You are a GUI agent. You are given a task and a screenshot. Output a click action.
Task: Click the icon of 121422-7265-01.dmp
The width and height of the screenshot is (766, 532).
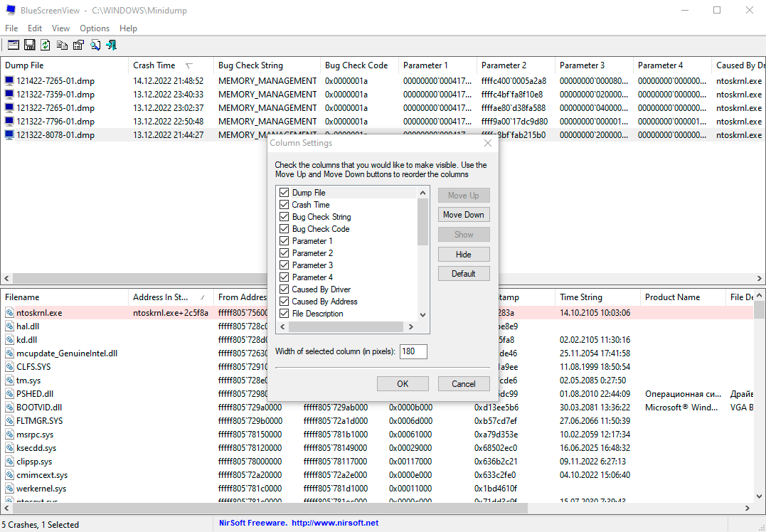coord(9,81)
